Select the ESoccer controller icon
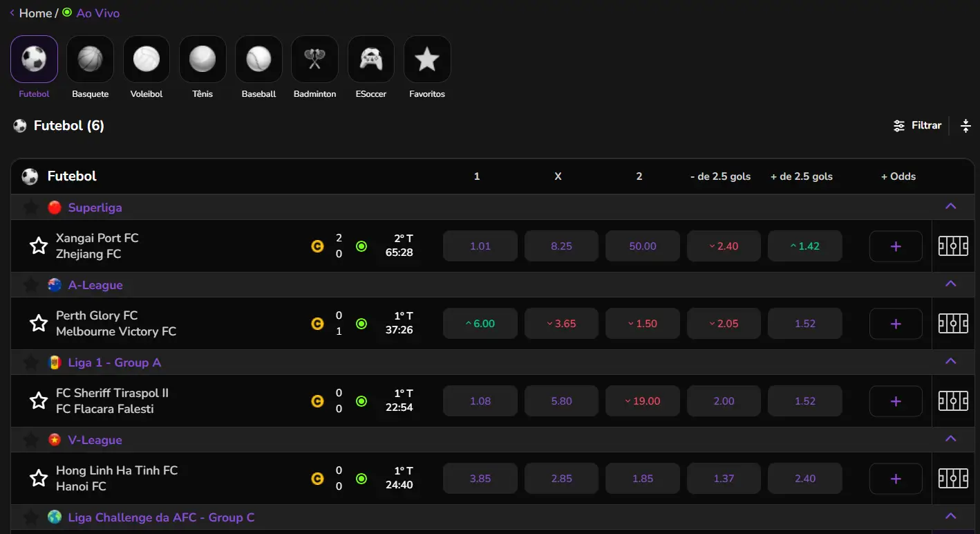 click(371, 59)
